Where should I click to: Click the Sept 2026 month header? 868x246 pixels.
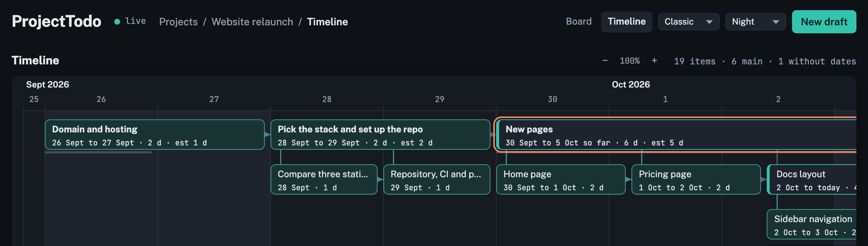coord(47,85)
